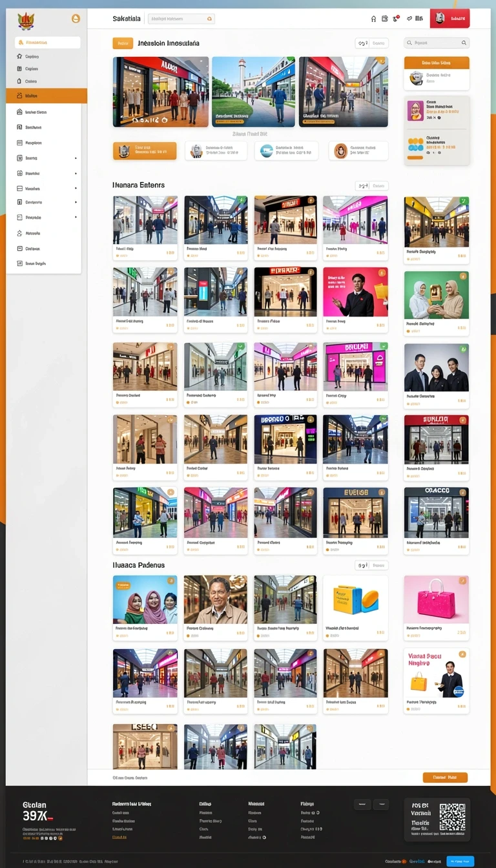Image resolution: width=496 pixels, height=868 pixels.
Task: Open the pink handbag product thumbnail
Action: [437, 600]
